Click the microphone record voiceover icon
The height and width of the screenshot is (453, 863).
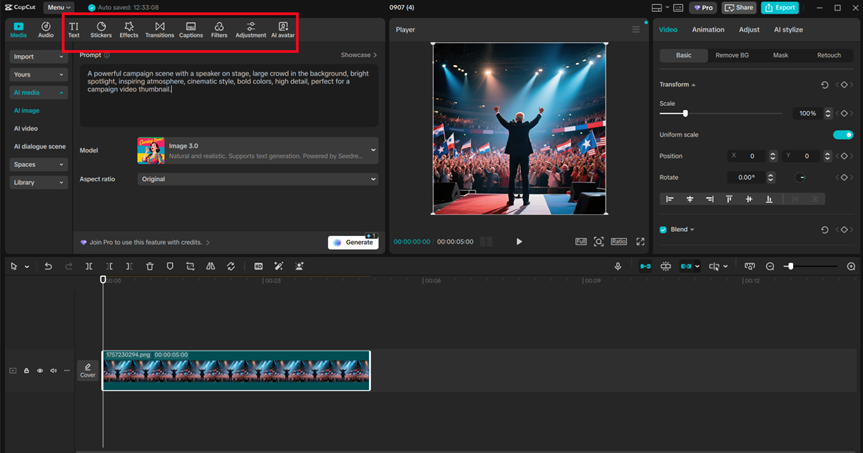(618, 267)
